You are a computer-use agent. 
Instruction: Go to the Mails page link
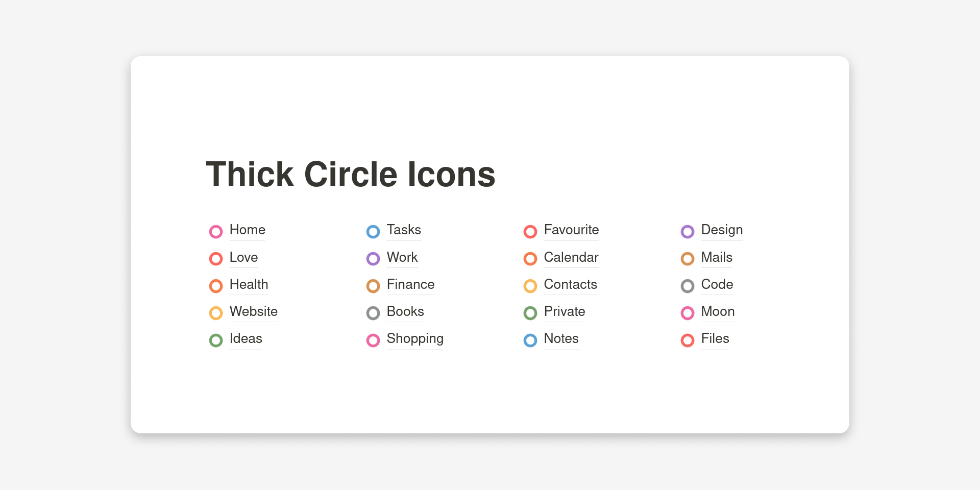coord(717,257)
